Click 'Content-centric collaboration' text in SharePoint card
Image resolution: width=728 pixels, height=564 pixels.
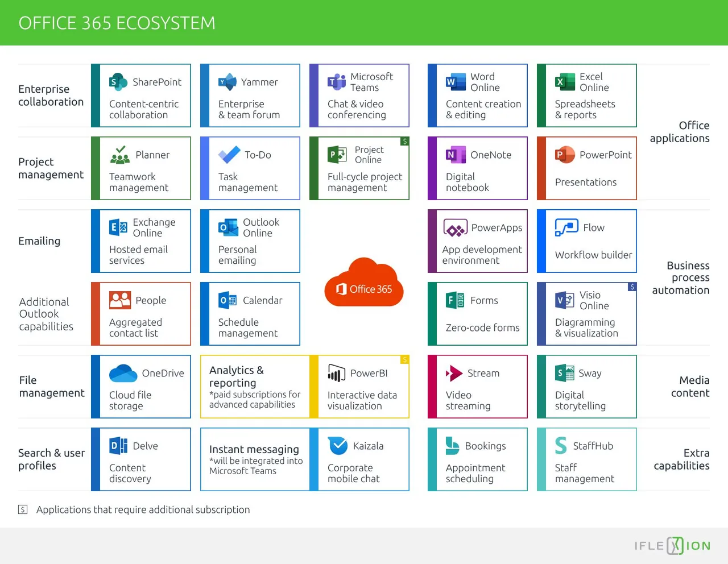click(144, 109)
